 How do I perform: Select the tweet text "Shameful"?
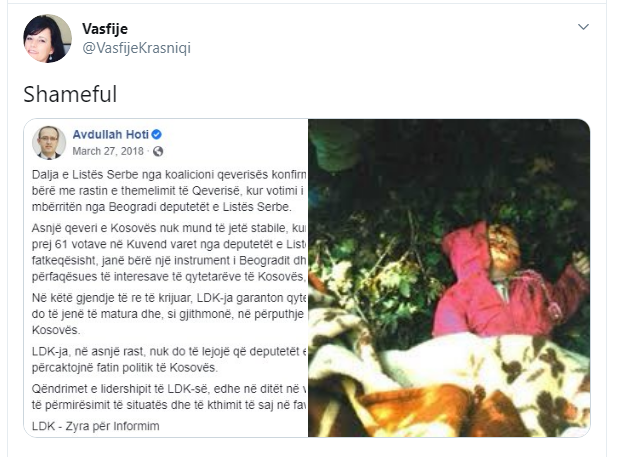[x=70, y=94]
